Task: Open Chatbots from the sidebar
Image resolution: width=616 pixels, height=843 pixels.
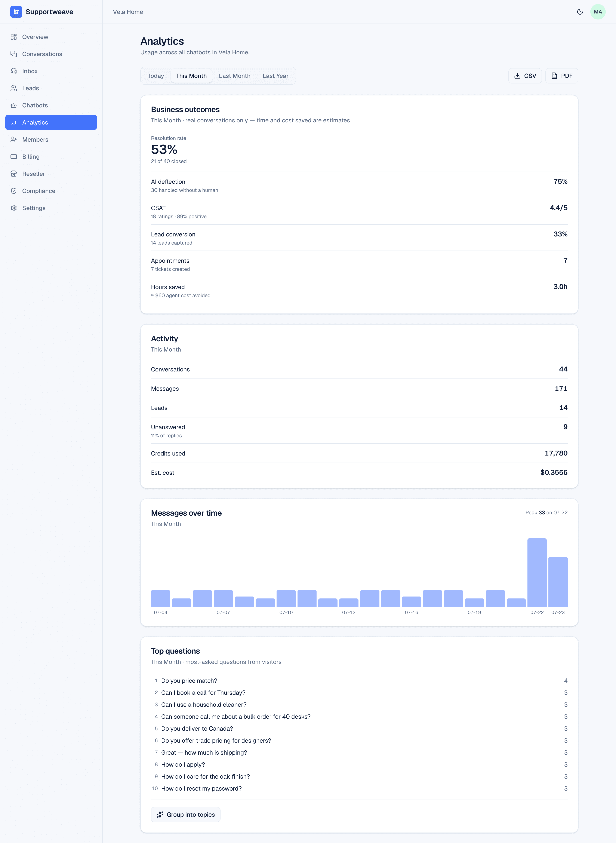Action: tap(51, 105)
